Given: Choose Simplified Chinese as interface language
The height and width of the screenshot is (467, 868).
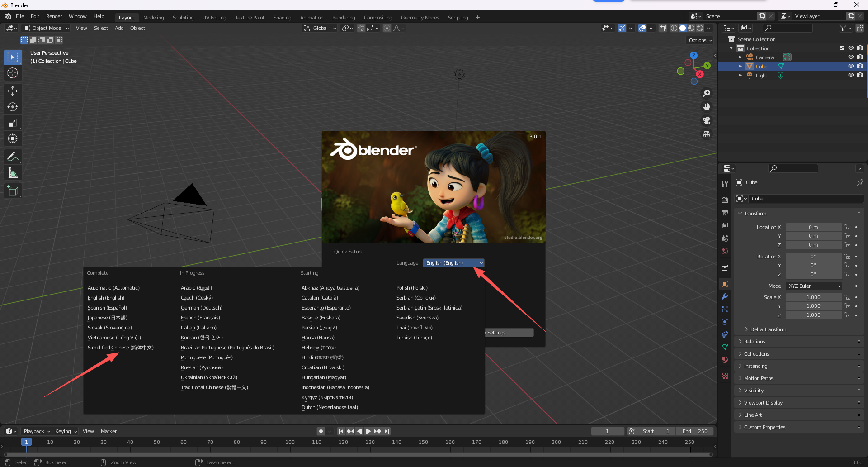Looking at the screenshot, I should coord(121,348).
